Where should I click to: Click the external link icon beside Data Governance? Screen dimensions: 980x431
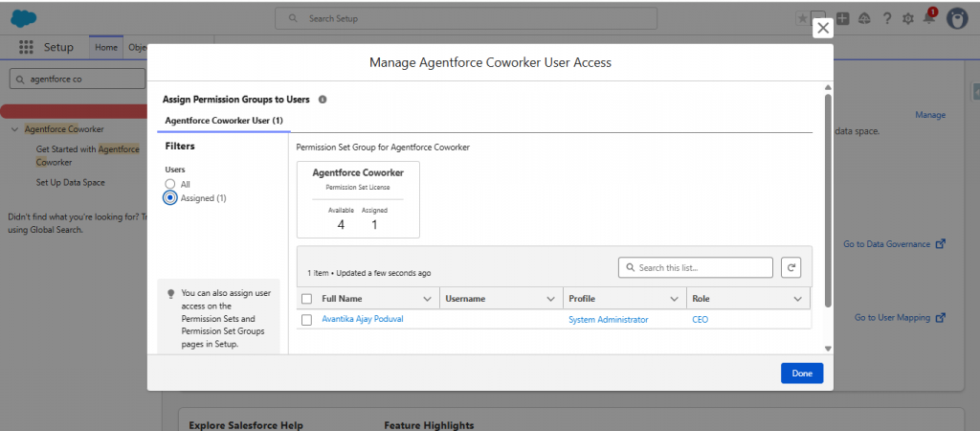click(x=940, y=244)
